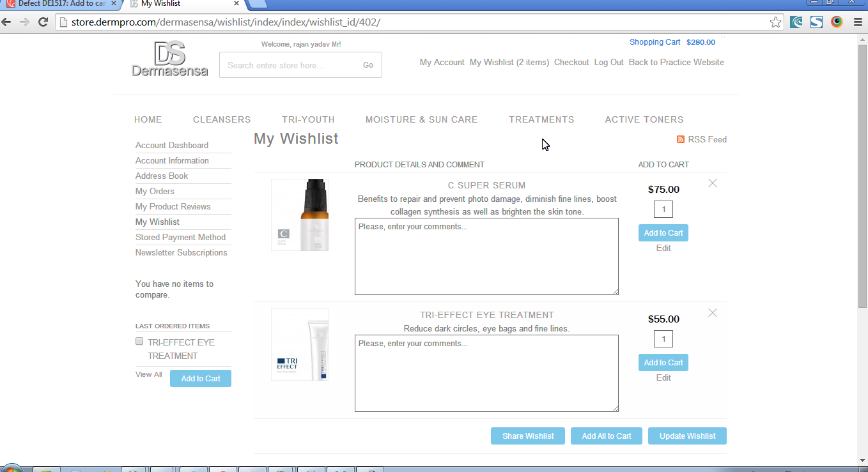Submit the search with the Go button
The height and width of the screenshot is (472, 868).
point(368,65)
